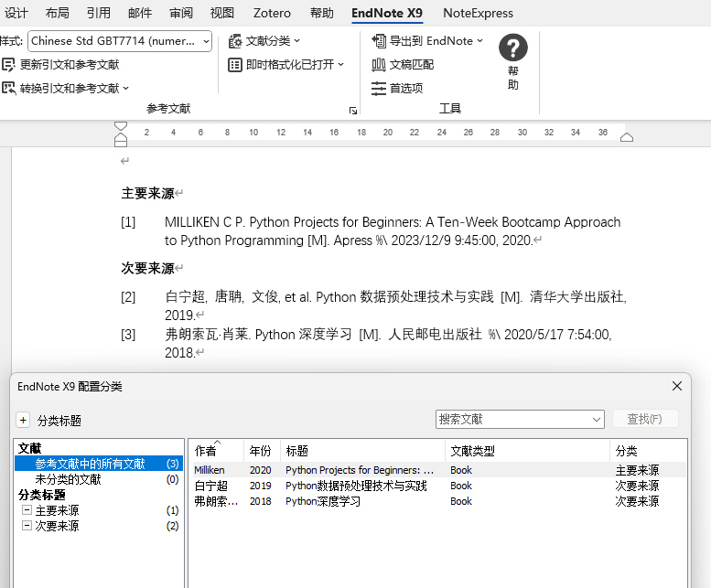Click reference [1] MILLIKEN entry in document
Screen dimensions: 711x588
[371, 231]
